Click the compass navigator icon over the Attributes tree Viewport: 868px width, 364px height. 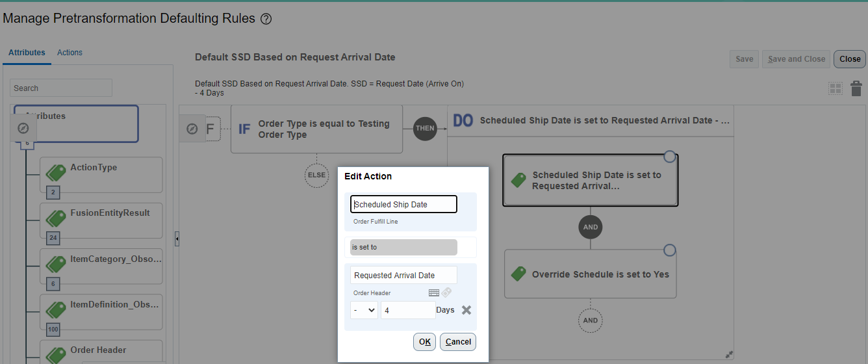pos(23,129)
